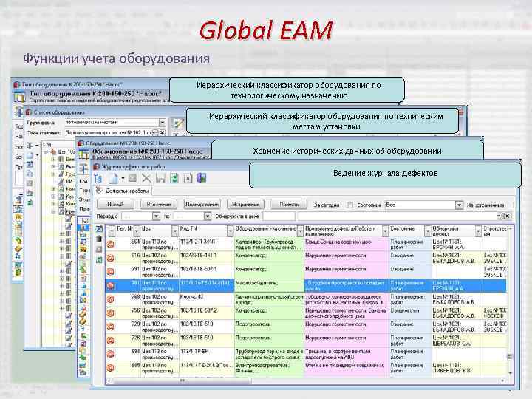Click the edit icon left of the grid header
The height and width of the screenshot is (399, 532).
point(99,228)
